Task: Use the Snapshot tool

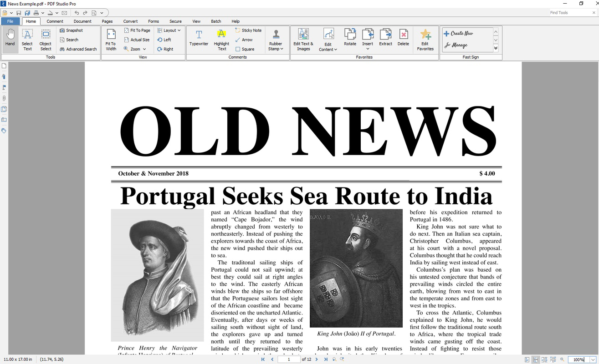Action: (x=72, y=30)
